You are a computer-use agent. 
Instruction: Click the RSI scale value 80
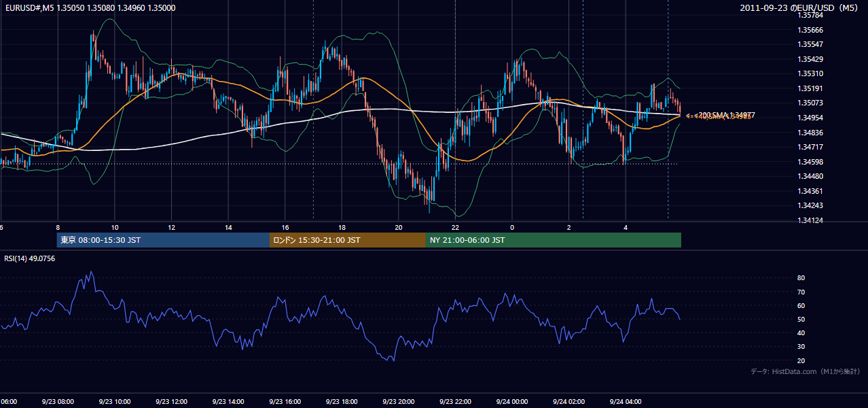[x=801, y=277]
